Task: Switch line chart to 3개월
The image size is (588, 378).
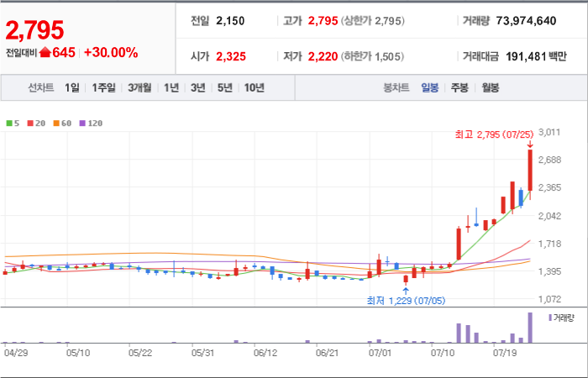Action: click(139, 87)
